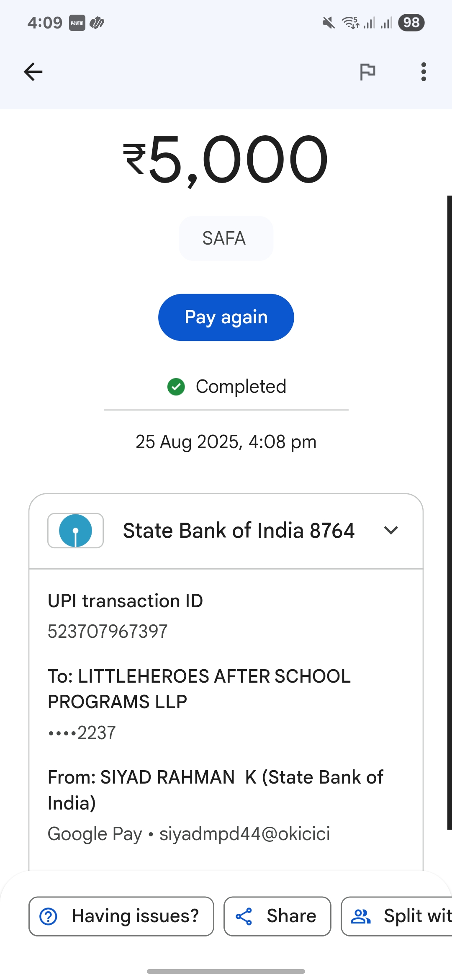Tap the question mark help icon
This screenshot has width=452, height=980.
point(49,916)
